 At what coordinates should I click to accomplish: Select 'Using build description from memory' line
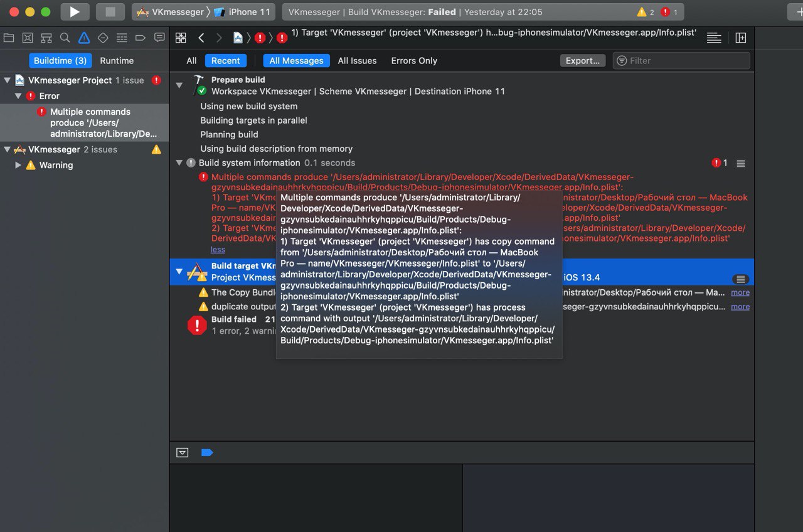click(276, 149)
